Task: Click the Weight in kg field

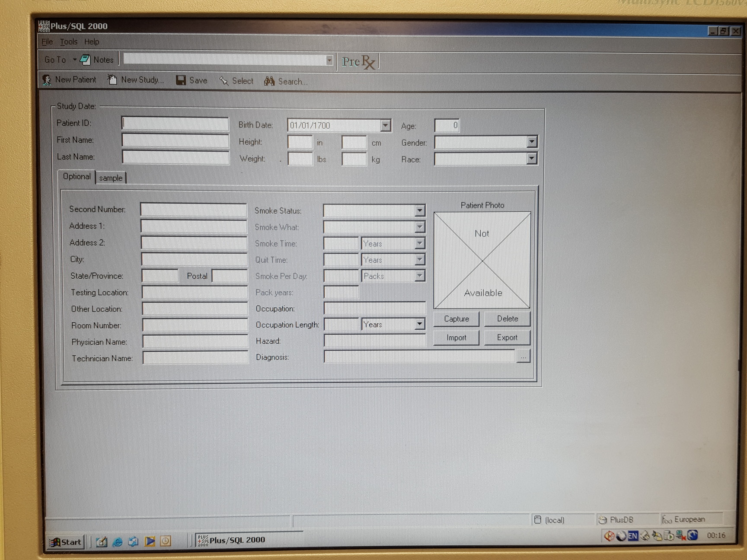Action: pyautogui.click(x=354, y=159)
